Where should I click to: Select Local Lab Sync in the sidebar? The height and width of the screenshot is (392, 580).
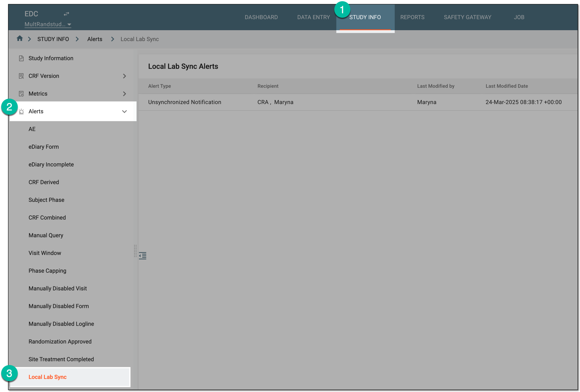pos(70,377)
